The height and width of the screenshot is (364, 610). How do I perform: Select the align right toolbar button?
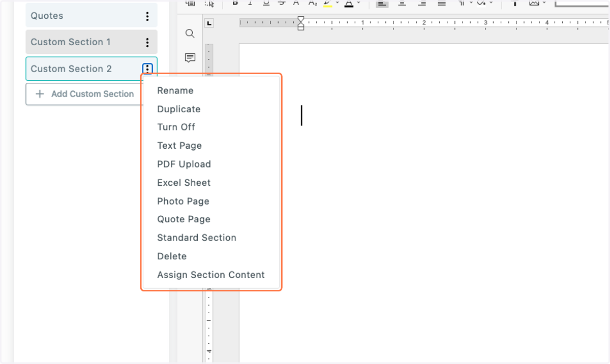tap(421, 4)
